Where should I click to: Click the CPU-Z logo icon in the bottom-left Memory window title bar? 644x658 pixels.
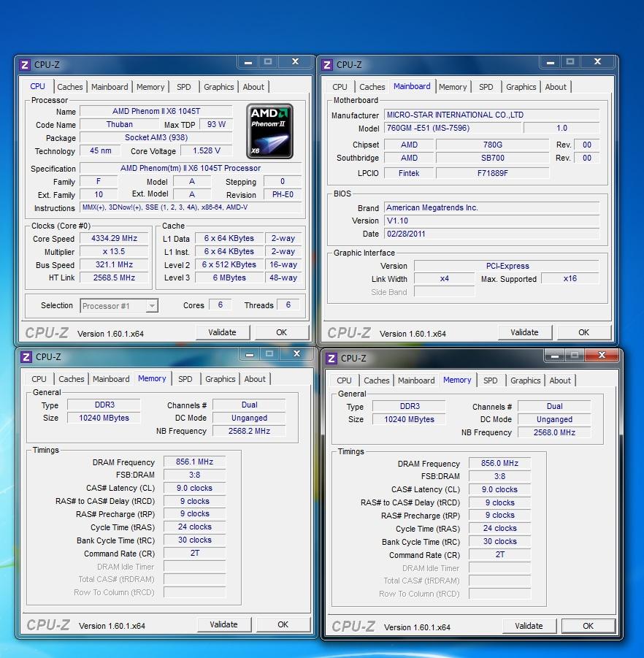(26, 356)
